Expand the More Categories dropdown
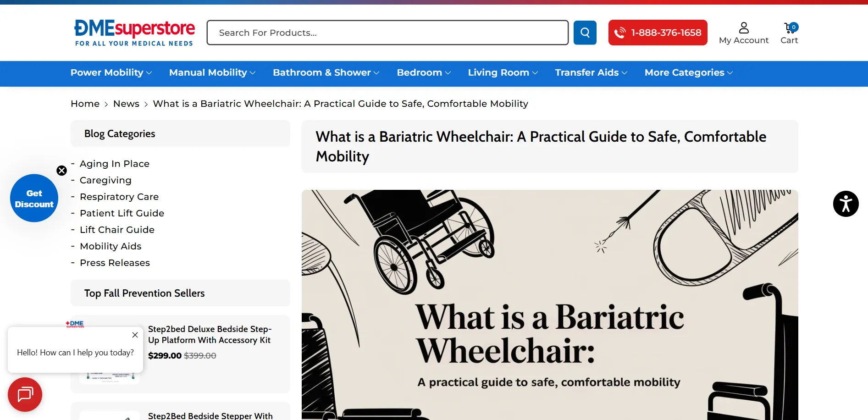The width and height of the screenshot is (868, 420). 688,73
